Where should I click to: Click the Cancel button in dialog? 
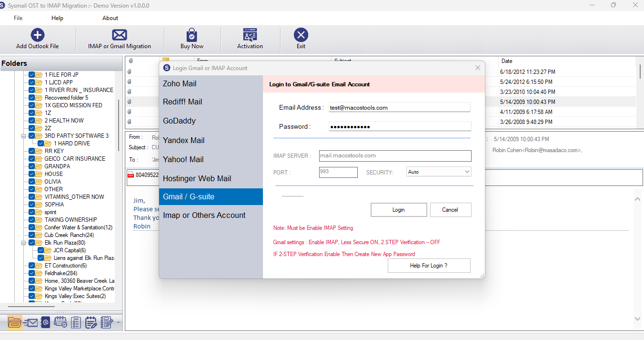click(451, 210)
